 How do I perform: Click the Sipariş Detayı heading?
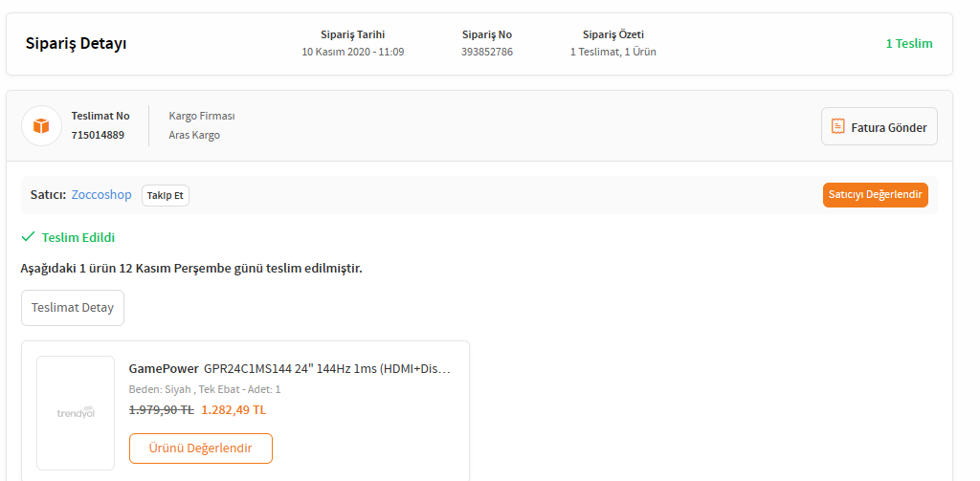tap(77, 44)
